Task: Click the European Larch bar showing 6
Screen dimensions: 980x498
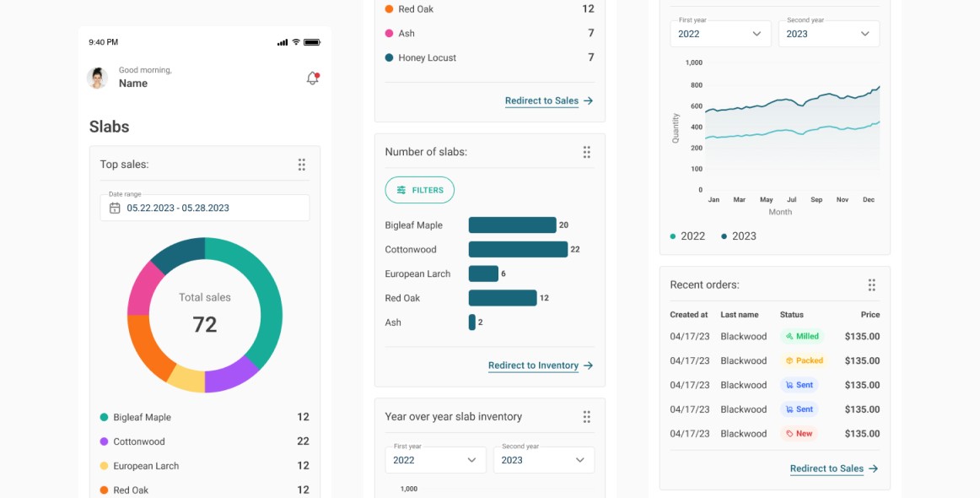Action: pos(484,274)
